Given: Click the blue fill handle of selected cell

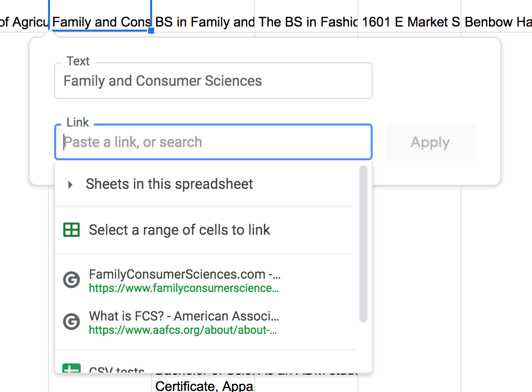Looking at the screenshot, I should coord(150,32).
